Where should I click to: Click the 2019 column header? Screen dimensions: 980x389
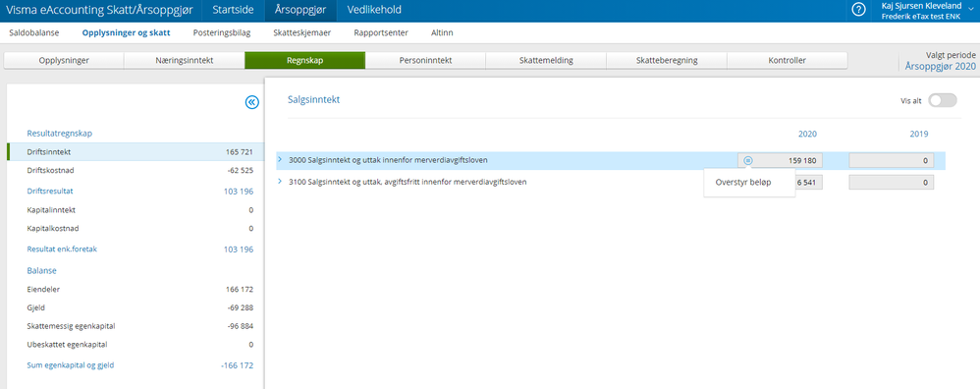919,134
